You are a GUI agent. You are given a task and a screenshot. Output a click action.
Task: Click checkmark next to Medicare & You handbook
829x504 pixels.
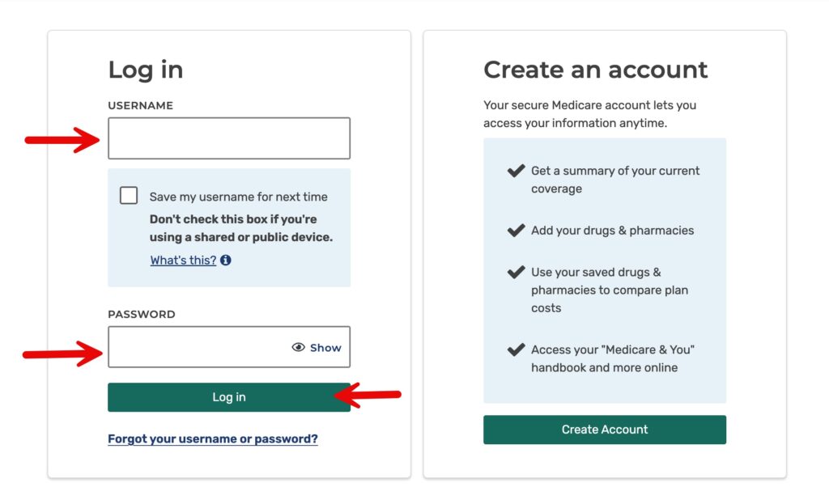pos(516,350)
